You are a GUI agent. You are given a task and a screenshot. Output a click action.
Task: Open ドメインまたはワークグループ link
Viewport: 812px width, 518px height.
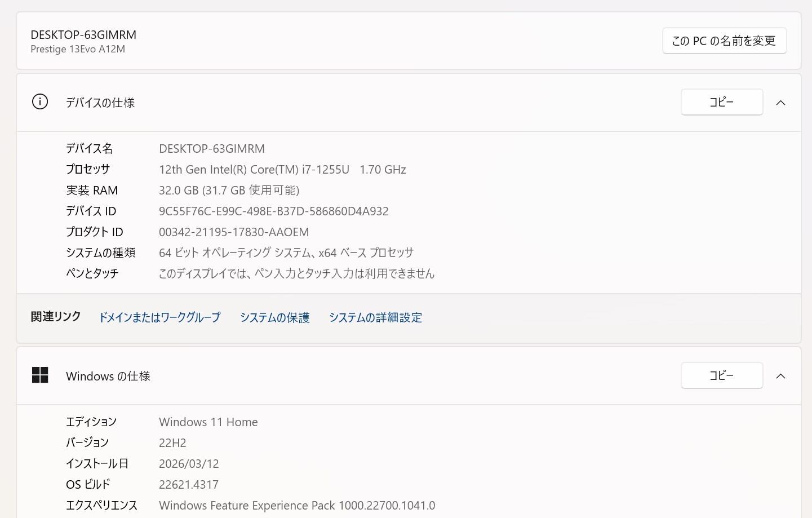click(159, 317)
